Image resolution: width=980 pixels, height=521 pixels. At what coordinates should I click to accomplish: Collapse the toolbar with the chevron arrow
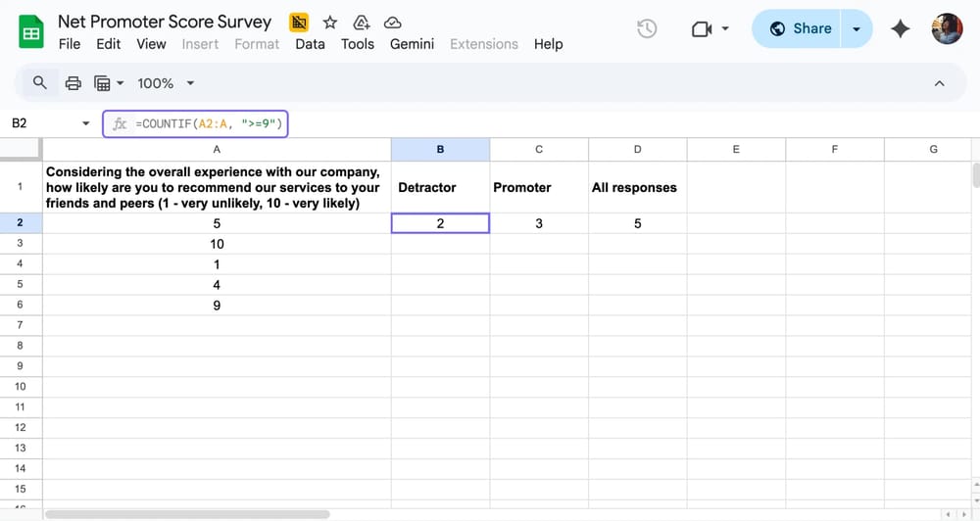(x=939, y=83)
